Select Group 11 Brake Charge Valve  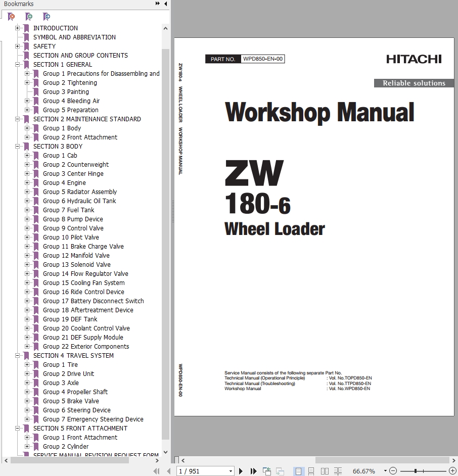coord(83,247)
